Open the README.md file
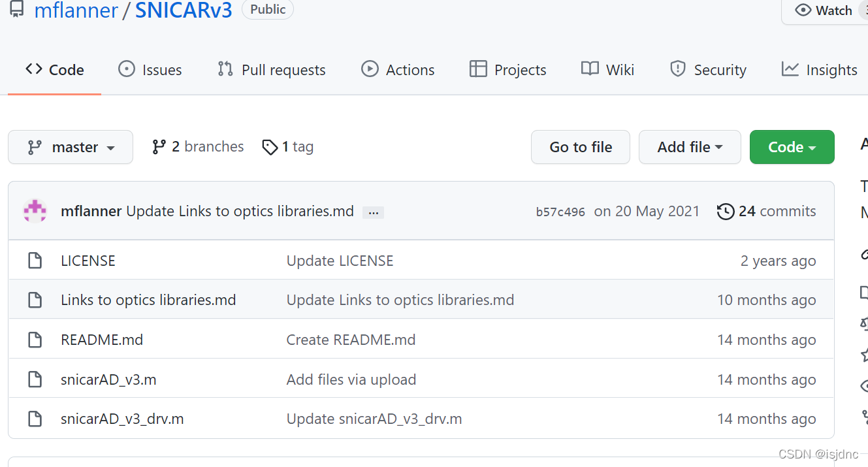Viewport: 868px width, 467px height. click(x=102, y=340)
